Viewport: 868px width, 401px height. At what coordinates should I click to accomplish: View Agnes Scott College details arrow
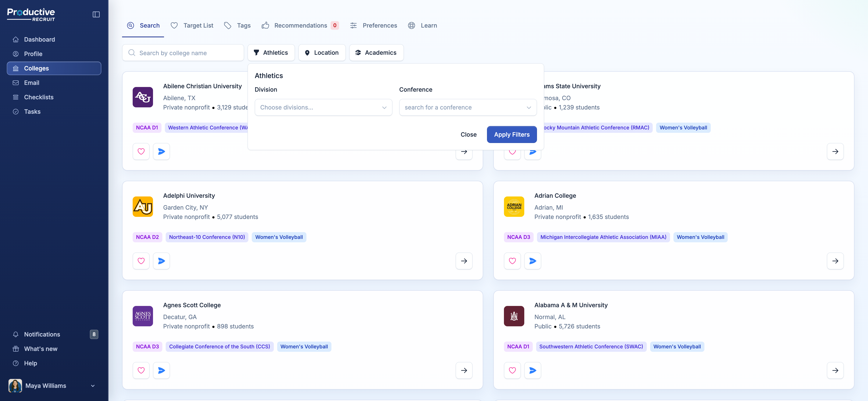pyautogui.click(x=464, y=370)
